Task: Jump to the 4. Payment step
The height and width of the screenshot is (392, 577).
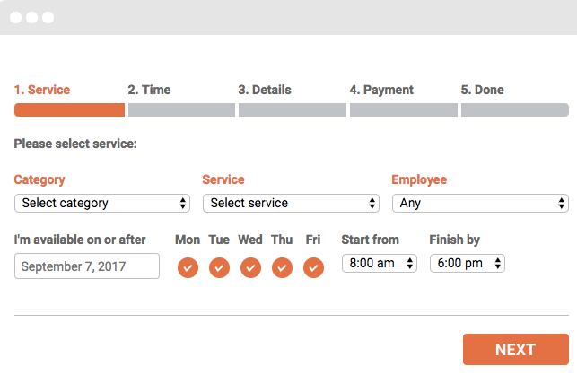Action: click(x=381, y=90)
